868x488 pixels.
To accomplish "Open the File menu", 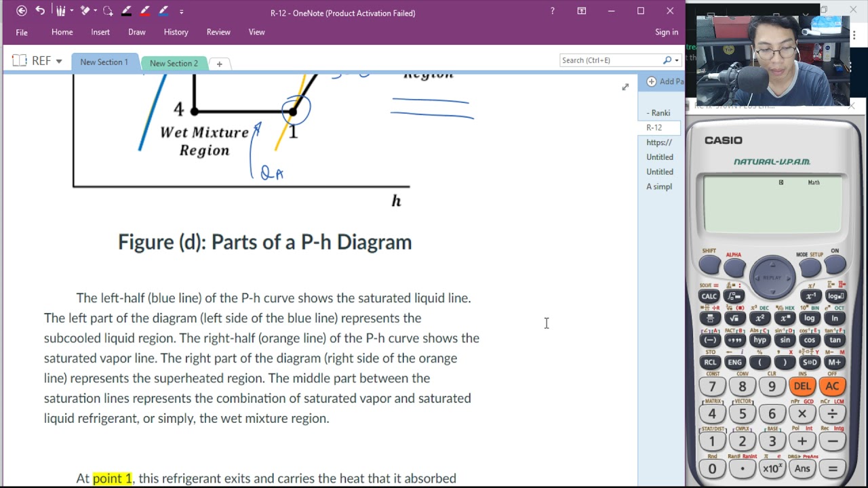I will click(x=22, y=33).
